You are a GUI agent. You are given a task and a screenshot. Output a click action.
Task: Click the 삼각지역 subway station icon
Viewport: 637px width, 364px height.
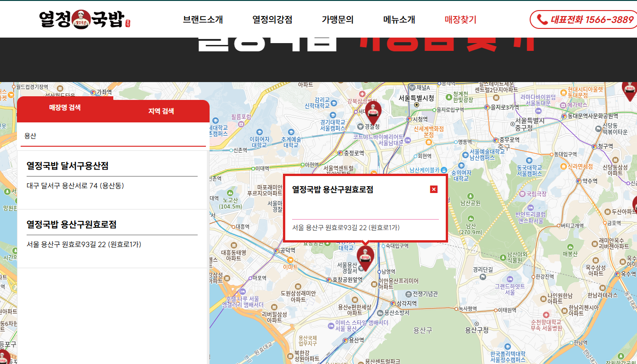393,303
